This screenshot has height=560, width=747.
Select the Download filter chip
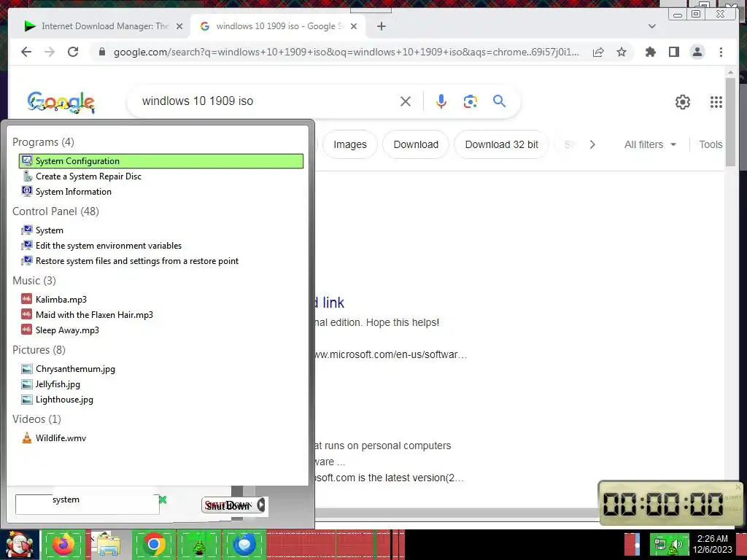[416, 144]
